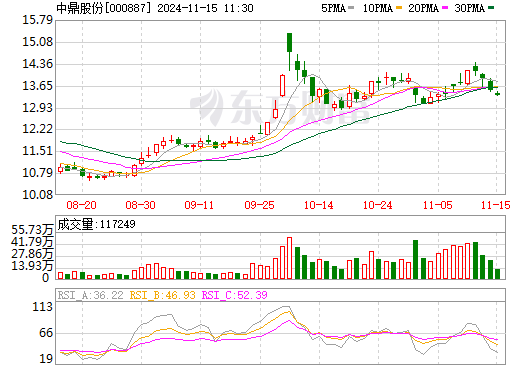This screenshot has width=520, height=365.
Task: Click the 30PMA legend label
Action: 469,8
